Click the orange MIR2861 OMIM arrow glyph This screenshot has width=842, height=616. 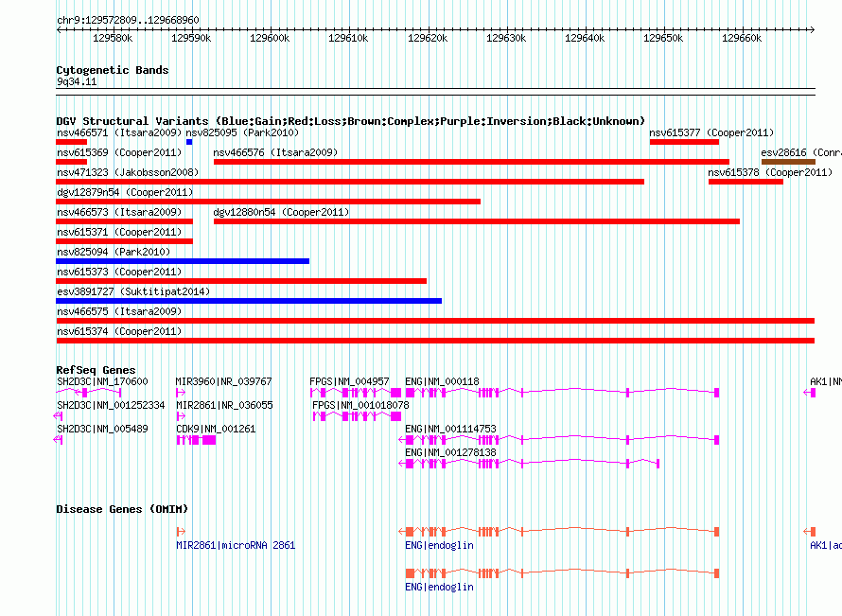click(181, 532)
